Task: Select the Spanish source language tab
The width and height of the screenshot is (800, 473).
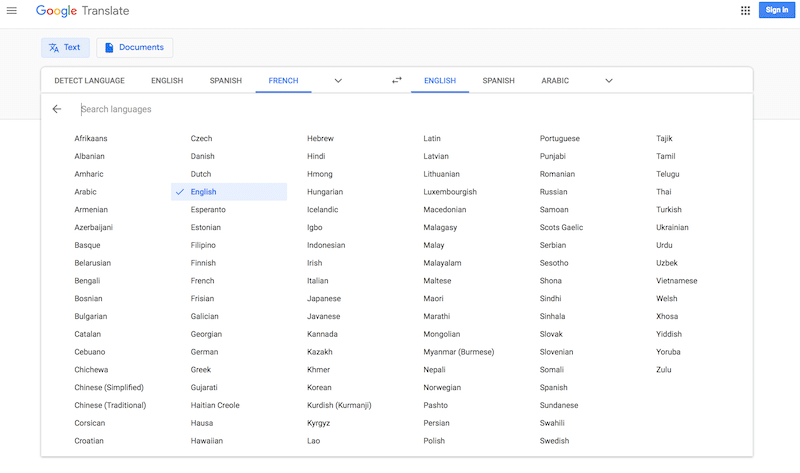Action: click(226, 81)
